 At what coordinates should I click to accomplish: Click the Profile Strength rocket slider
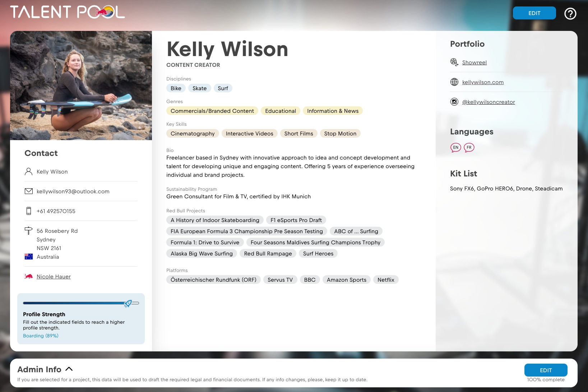click(128, 304)
